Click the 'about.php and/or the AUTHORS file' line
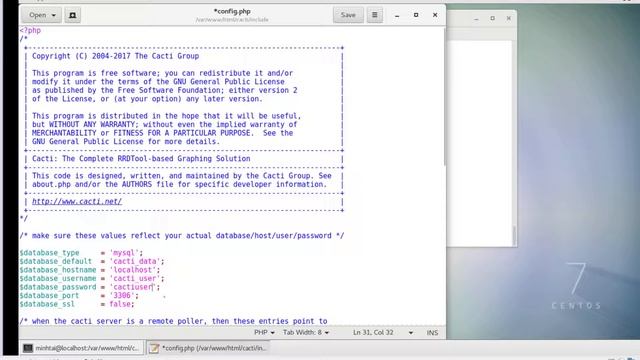The image size is (640, 360). coord(180,184)
